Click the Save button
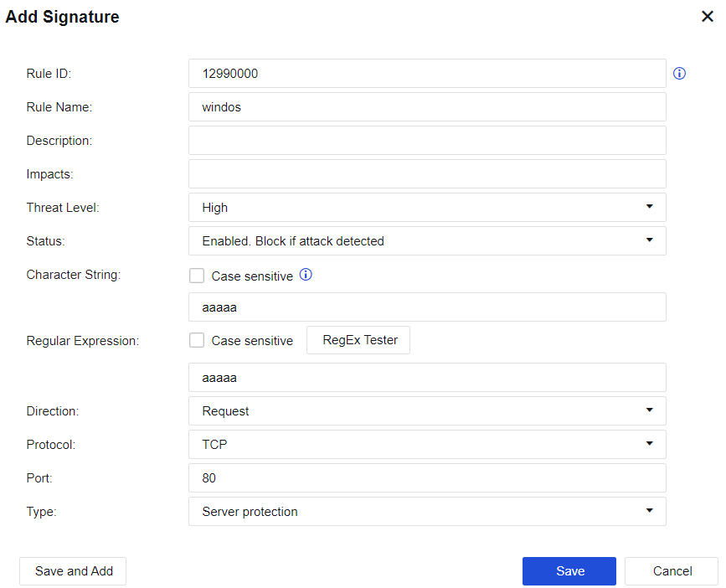 coord(569,571)
